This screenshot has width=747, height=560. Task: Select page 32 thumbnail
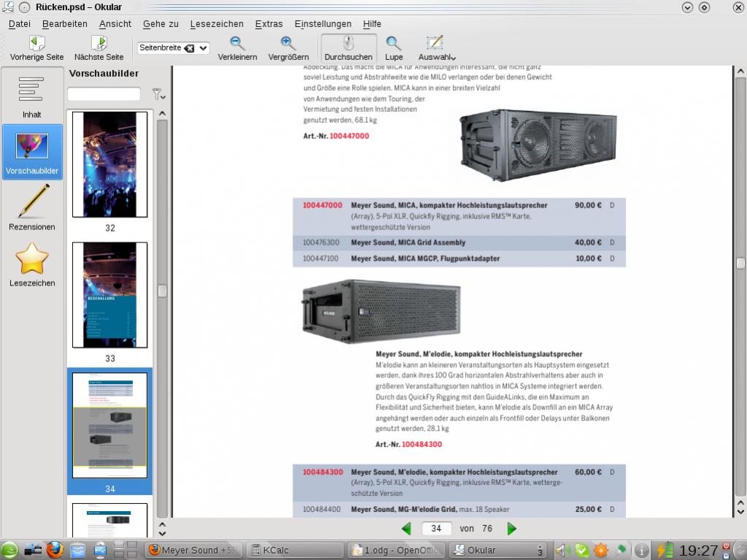tap(110, 165)
